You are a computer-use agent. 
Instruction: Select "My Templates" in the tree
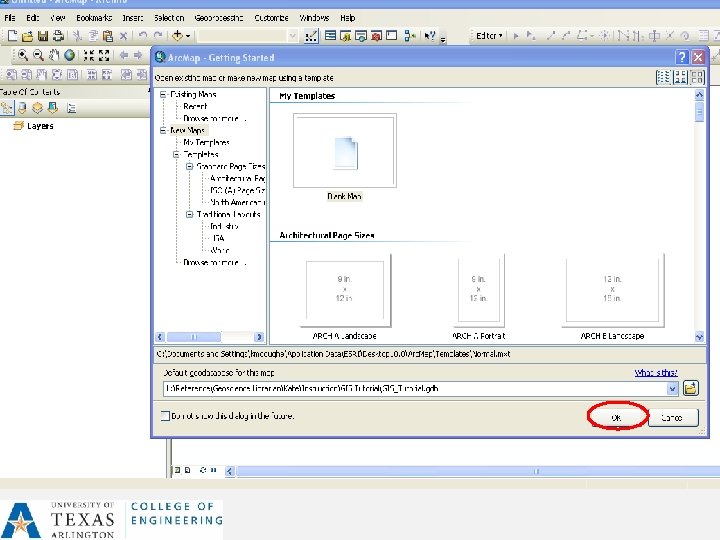pyautogui.click(x=206, y=142)
